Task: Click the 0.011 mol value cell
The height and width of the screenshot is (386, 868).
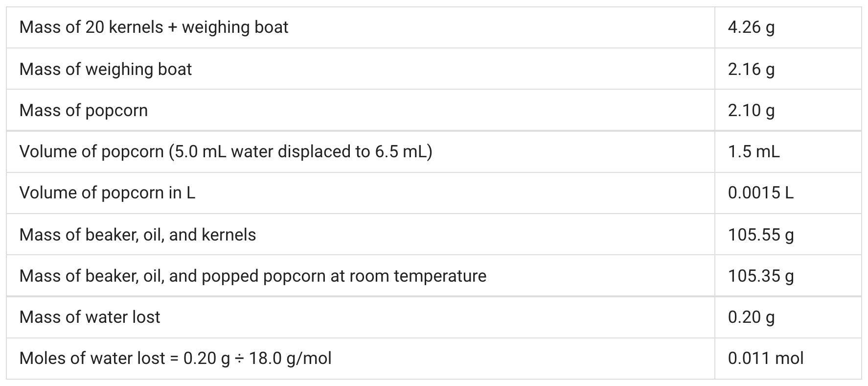Action: (x=788, y=358)
